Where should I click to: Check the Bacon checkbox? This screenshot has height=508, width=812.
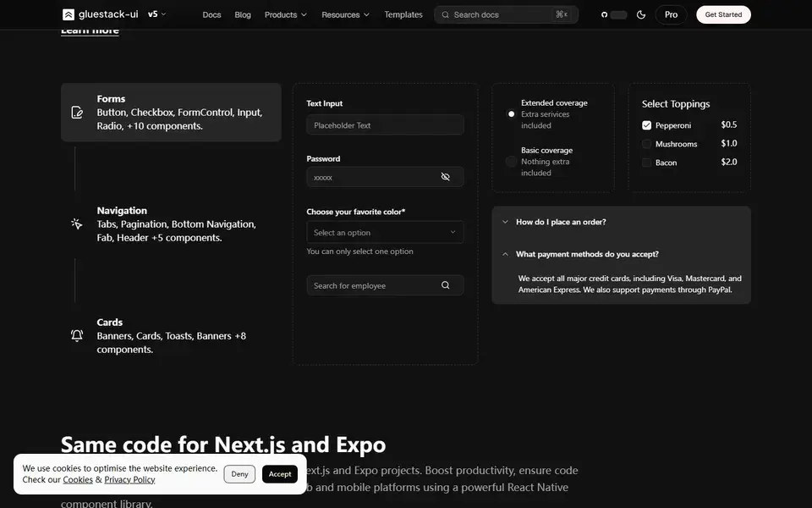pos(646,163)
